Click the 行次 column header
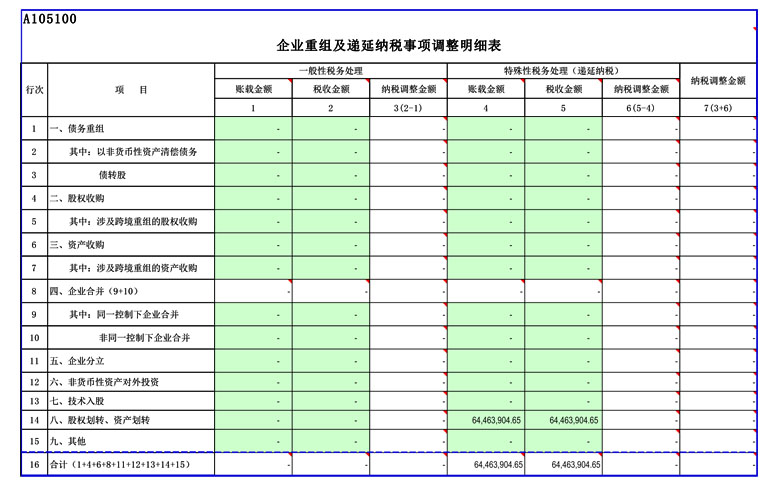This screenshot has width=780, height=491. (34, 90)
